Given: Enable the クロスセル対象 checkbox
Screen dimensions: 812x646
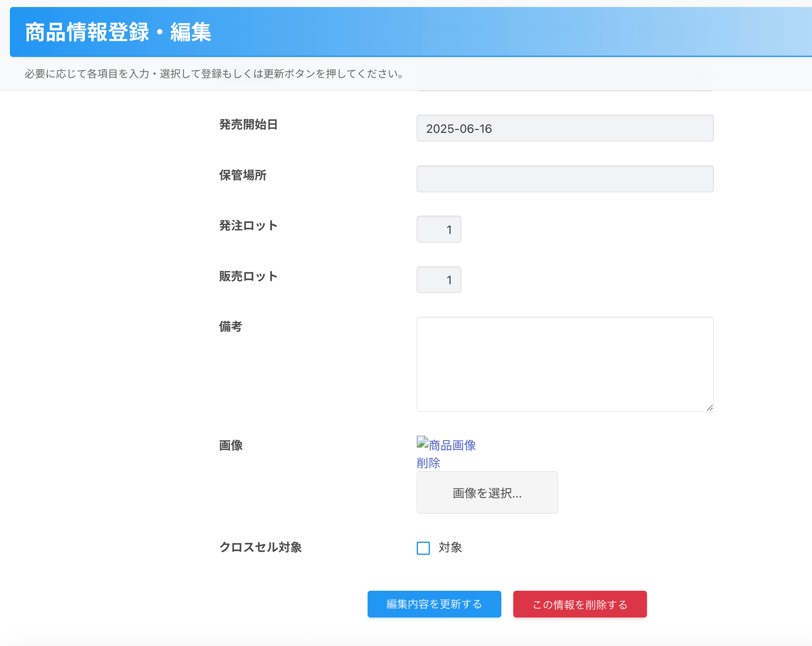Looking at the screenshot, I should click(423, 548).
